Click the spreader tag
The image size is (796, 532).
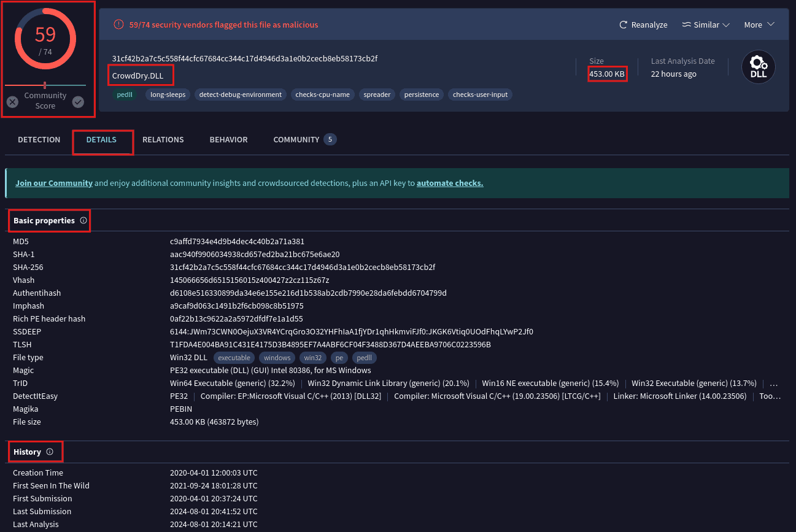tap(377, 94)
